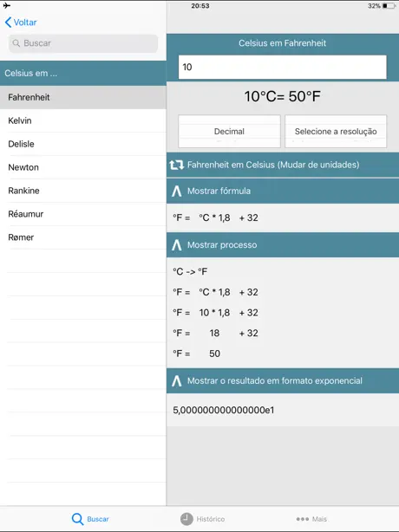Click the process line 10 * 1,8 + 32
The image size is (399, 532).
[215, 313]
